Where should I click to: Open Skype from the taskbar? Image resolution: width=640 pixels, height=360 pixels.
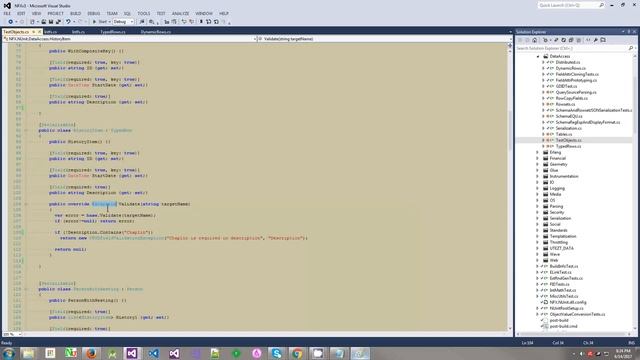click(x=276, y=353)
